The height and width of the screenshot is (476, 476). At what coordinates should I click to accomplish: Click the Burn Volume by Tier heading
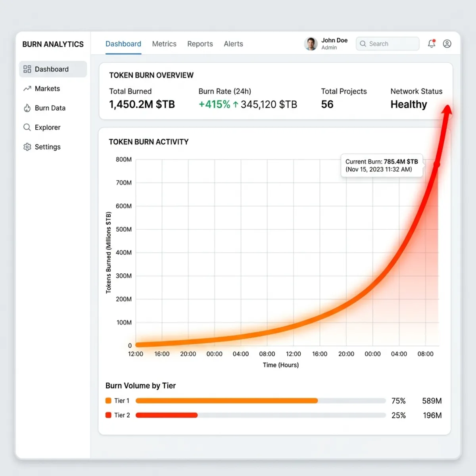(x=140, y=386)
